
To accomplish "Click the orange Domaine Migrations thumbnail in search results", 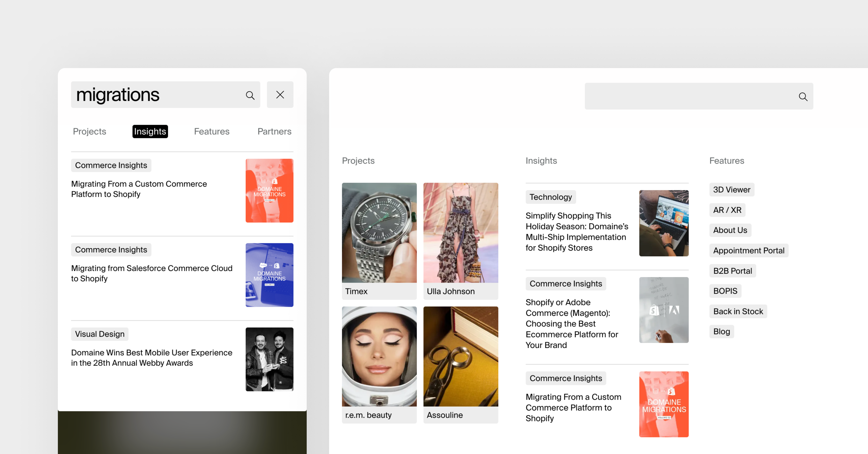I will tap(269, 191).
